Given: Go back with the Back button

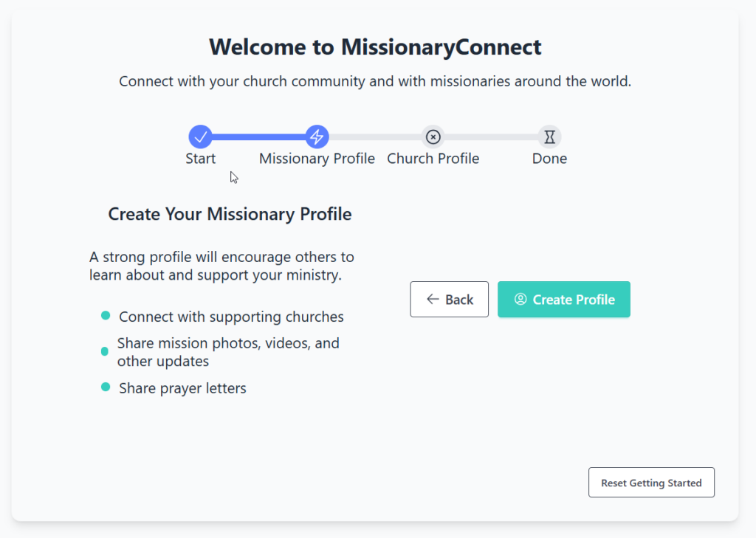Looking at the screenshot, I should pos(449,299).
